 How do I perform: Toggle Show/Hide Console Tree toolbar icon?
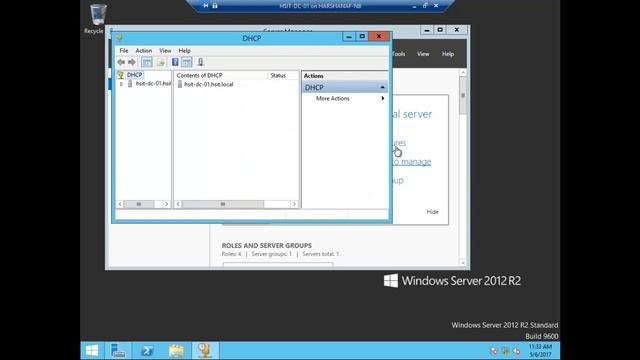point(147,62)
